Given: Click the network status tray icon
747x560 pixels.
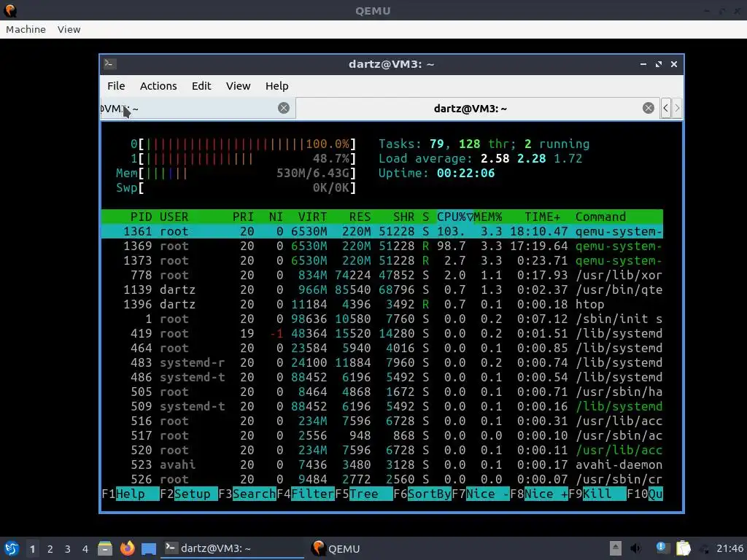Looking at the screenshot, I should [x=704, y=548].
